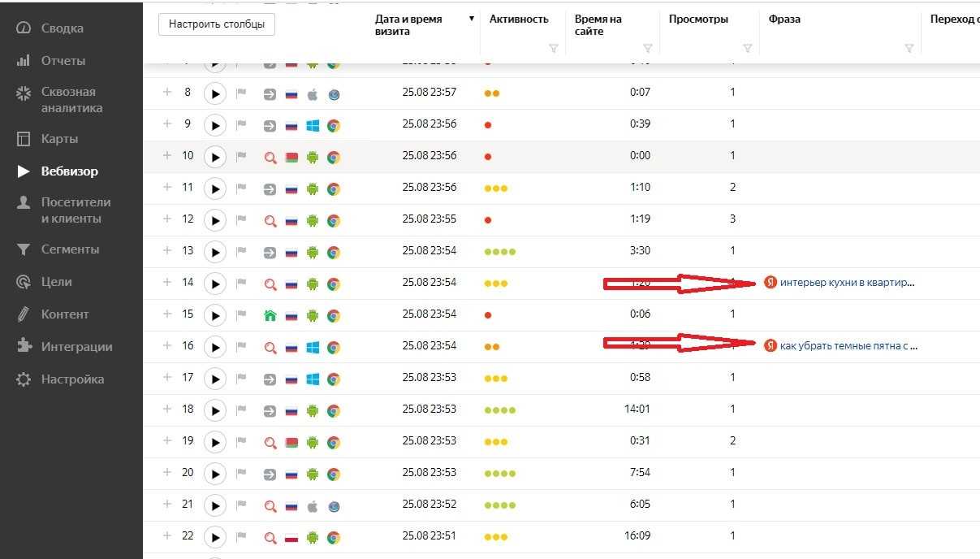Screen dimensions: 980x559
Task: Open the filter in the Фраза column
Action: pos(909,49)
